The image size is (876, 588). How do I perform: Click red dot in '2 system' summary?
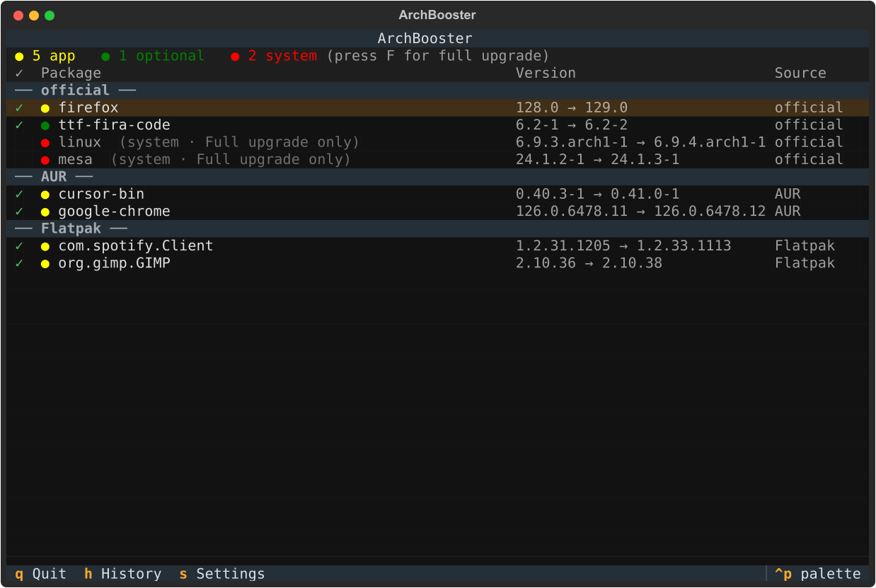pos(235,57)
